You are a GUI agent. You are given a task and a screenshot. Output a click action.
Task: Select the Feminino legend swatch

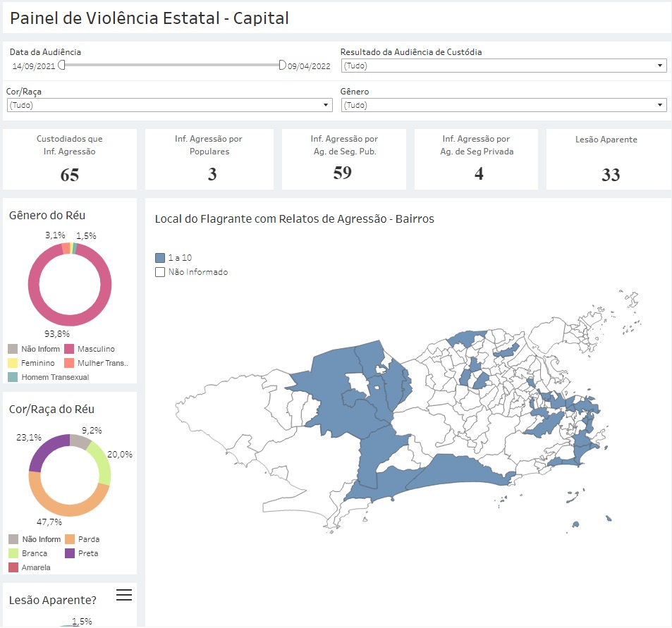point(13,363)
